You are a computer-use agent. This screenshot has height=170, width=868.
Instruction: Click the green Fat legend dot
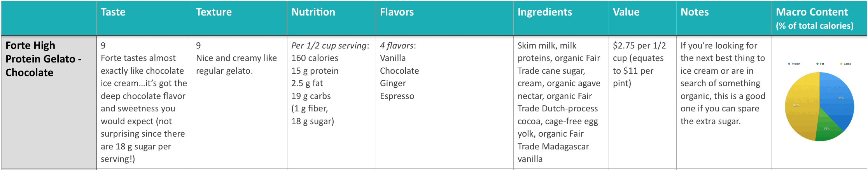click(x=817, y=64)
